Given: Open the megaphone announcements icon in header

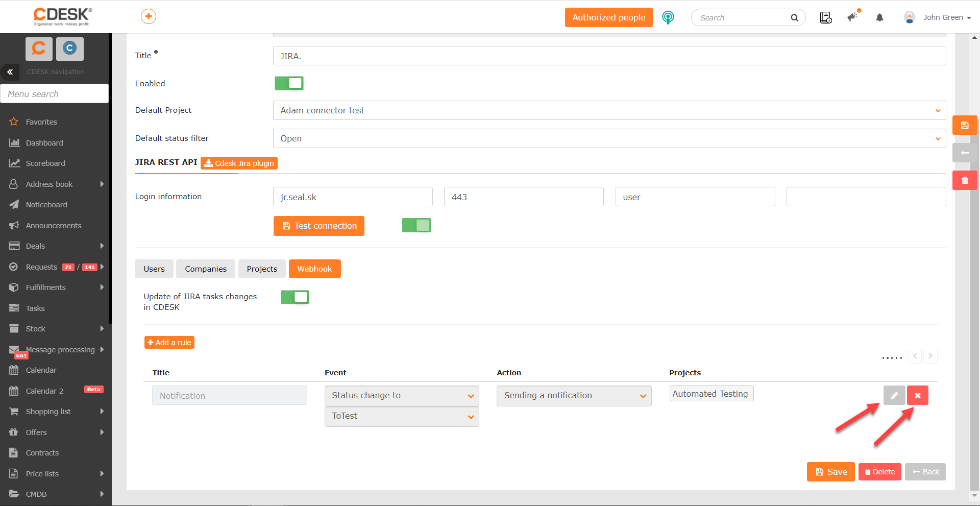Looking at the screenshot, I should pos(853,17).
